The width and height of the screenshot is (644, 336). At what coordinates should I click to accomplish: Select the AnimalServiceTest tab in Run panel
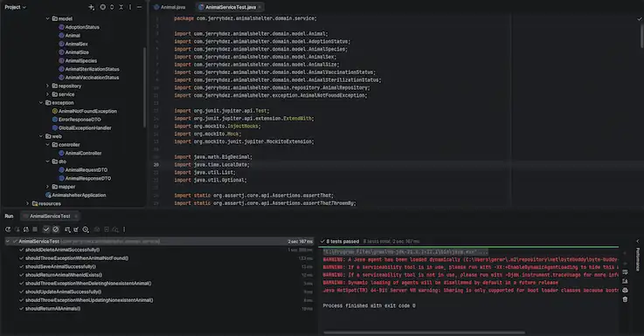coord(50,216)
